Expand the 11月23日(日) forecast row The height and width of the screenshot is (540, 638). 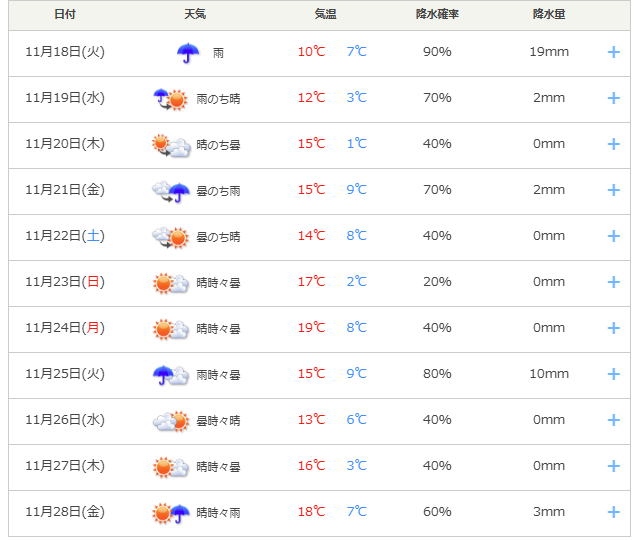point(613,282)
